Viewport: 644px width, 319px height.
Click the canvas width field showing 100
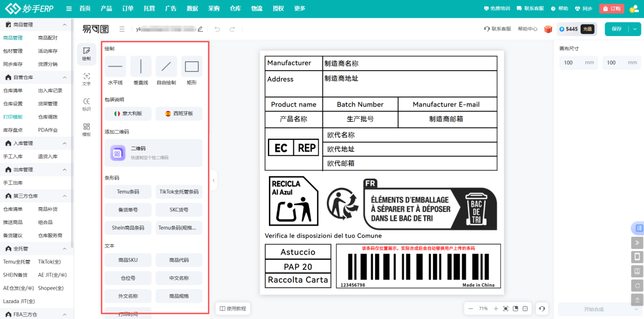coord(574,62)
